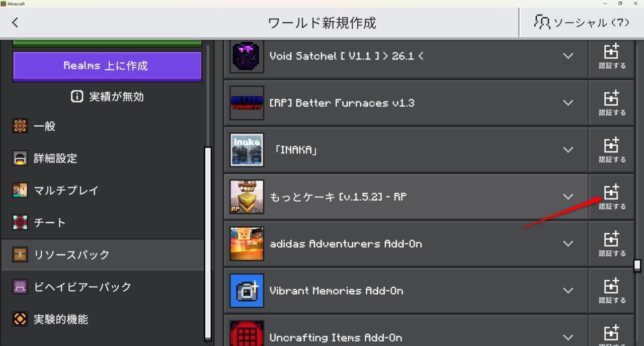Open the 一般 settings tab
This screenshot has height=346, width=644.
pyautogui.click(x=103, y=126)
